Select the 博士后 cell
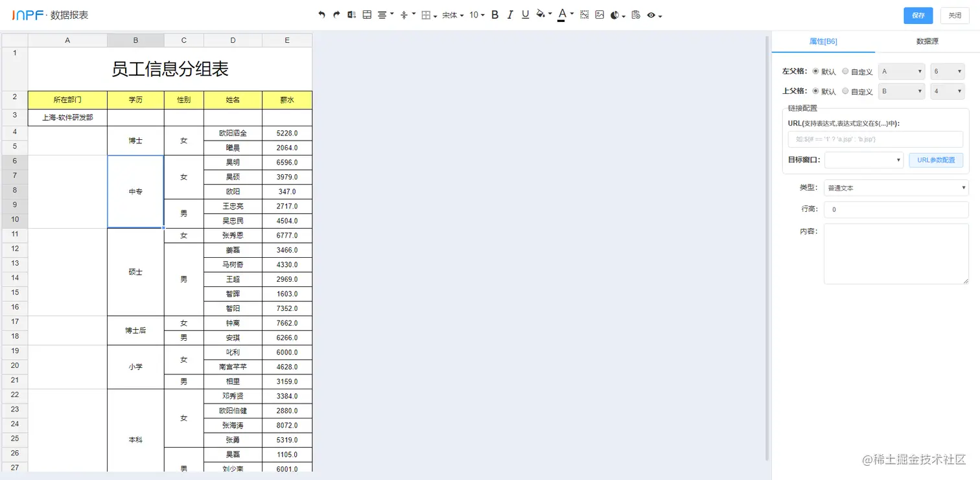Image resolution: width=980 pixels, height=480 pixels. [x=135, y=330]
